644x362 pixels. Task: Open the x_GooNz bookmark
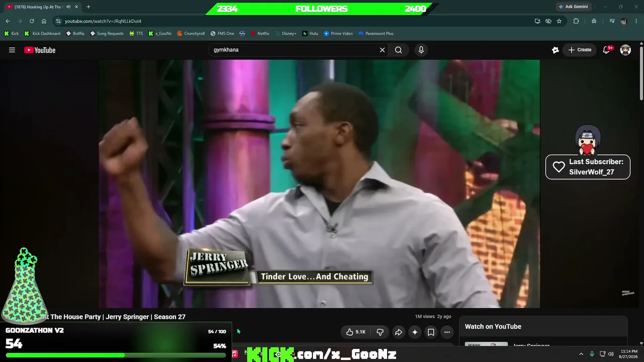(x=160, y=33)
